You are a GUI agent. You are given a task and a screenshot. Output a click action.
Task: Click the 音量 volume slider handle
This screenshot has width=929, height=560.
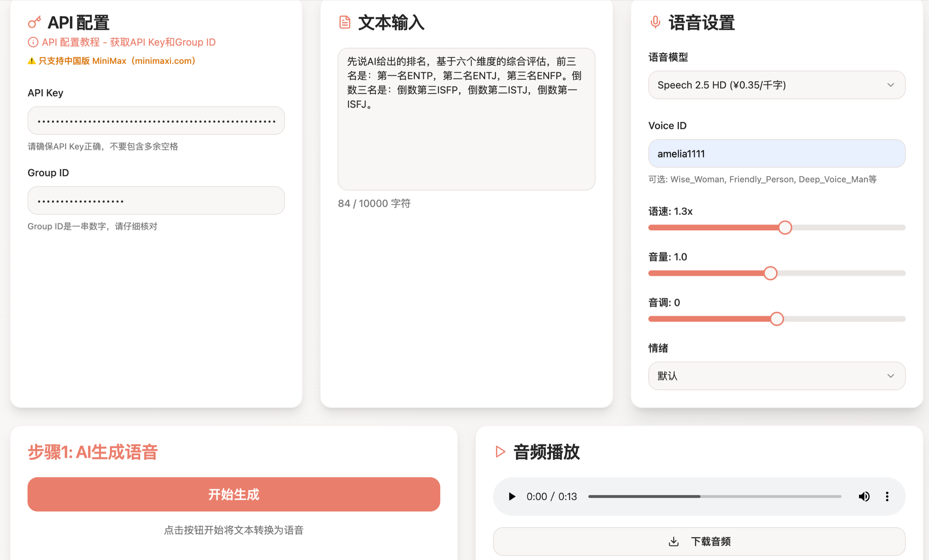(770, 273)
